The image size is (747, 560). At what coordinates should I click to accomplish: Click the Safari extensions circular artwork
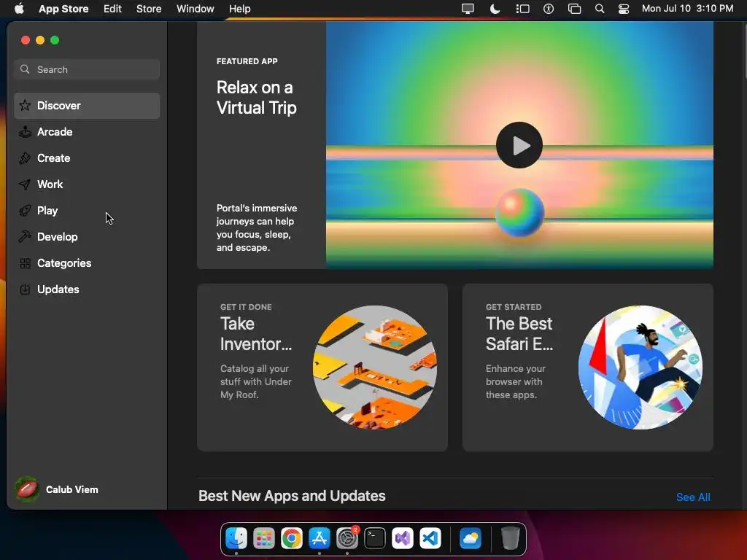[640, 367]
